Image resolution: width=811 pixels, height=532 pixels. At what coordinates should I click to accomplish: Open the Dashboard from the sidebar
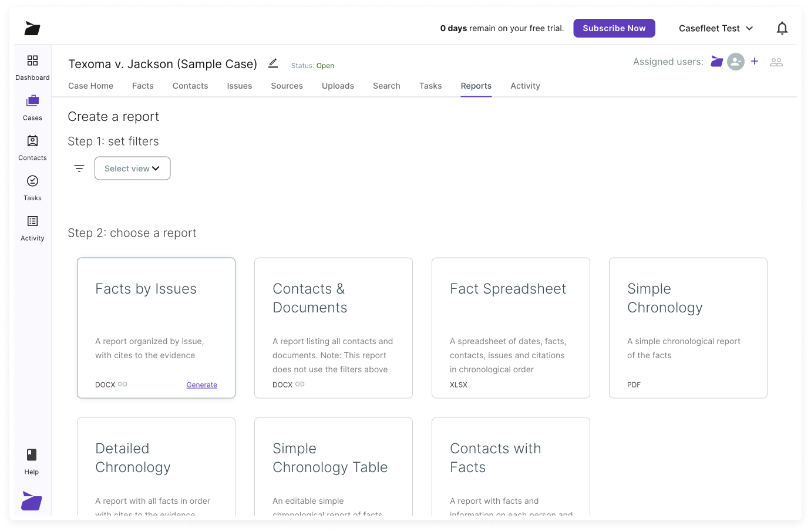32,66
